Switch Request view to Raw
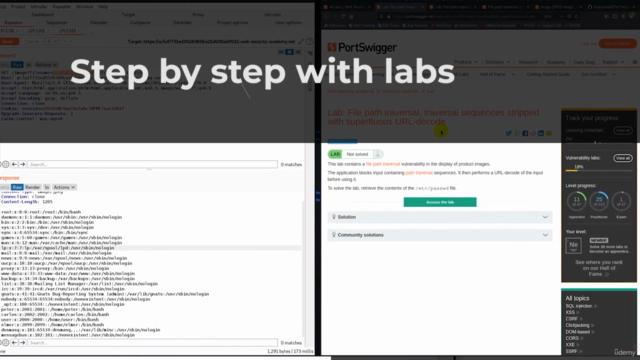The width and height of the screenshot is (640, 360). pyautogui.click(x=17, y=64)
